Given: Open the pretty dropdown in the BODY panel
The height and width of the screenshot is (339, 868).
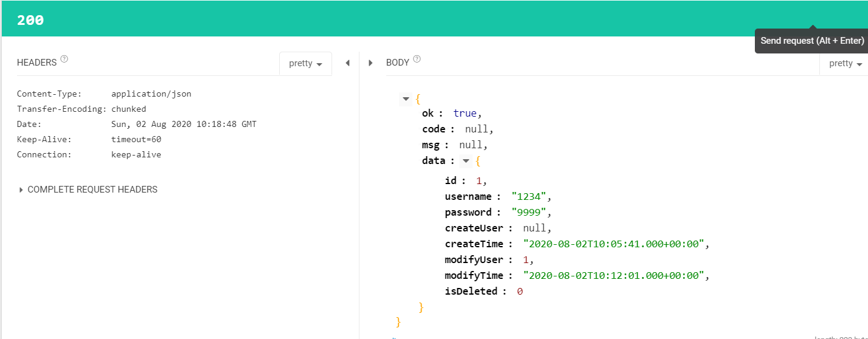Looking at the screenshot, I should coord(845,64).
